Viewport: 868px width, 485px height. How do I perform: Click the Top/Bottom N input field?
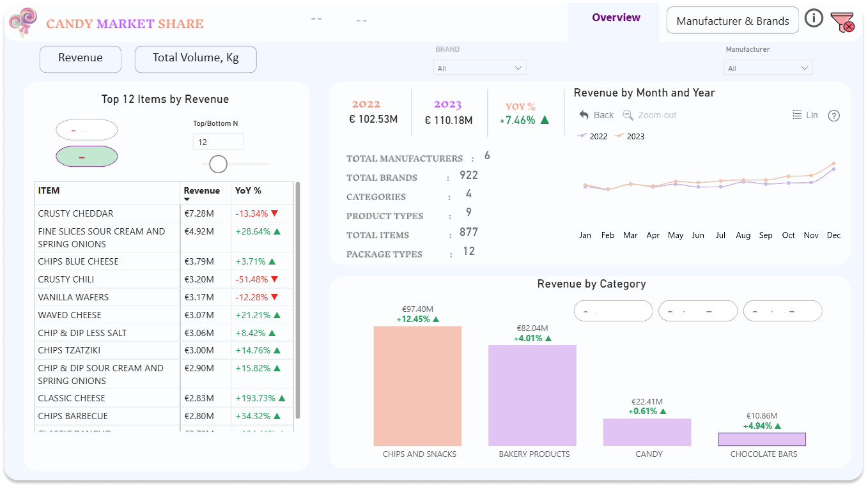point(219,142)
